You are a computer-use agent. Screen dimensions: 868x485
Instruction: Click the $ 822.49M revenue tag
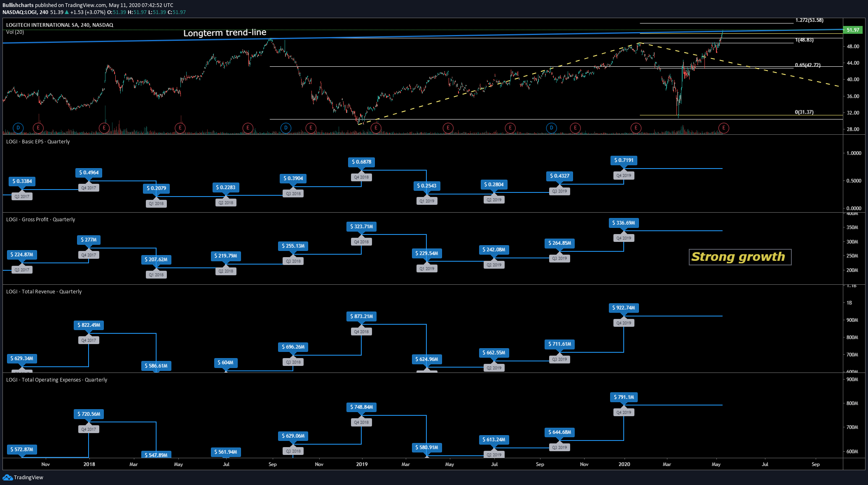tap(89, 325)
